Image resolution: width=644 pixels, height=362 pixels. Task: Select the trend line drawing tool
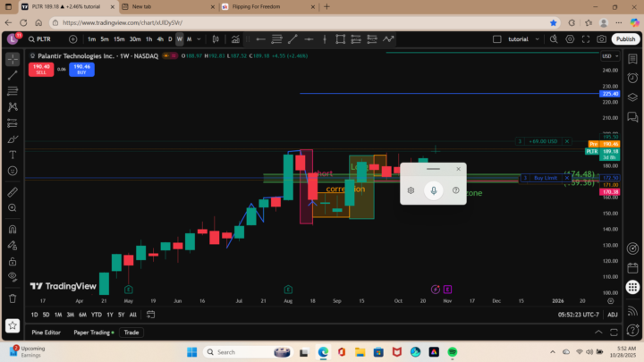pos(13,75)
